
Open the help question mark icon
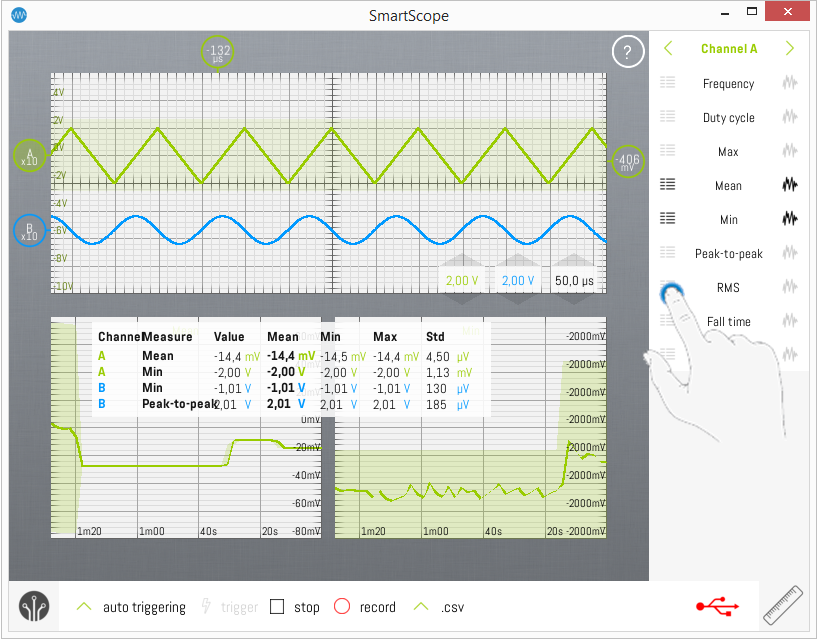[x=628, y=52]
